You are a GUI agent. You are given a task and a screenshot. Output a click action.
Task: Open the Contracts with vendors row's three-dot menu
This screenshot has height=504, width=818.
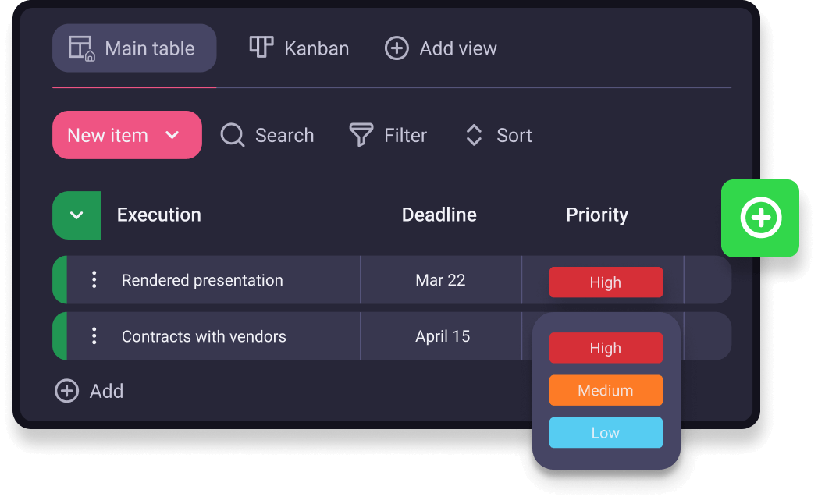click(x=94, y=336)
